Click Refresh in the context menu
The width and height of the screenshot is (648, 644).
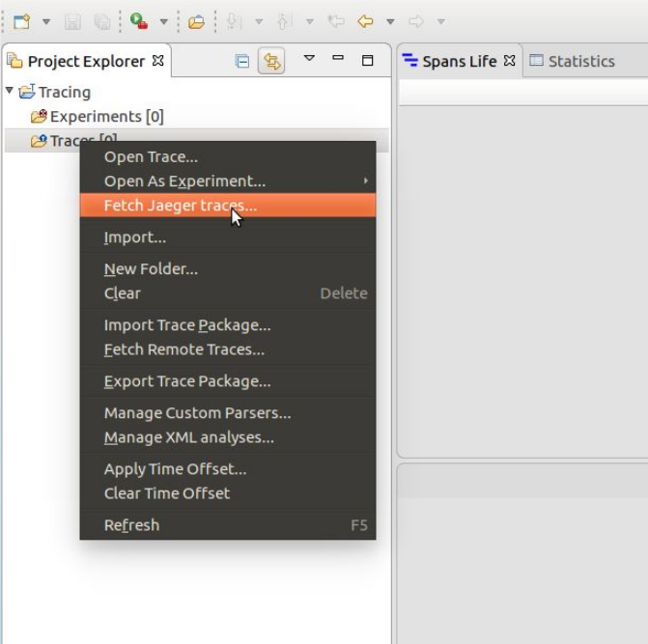(x=228, y=525)
